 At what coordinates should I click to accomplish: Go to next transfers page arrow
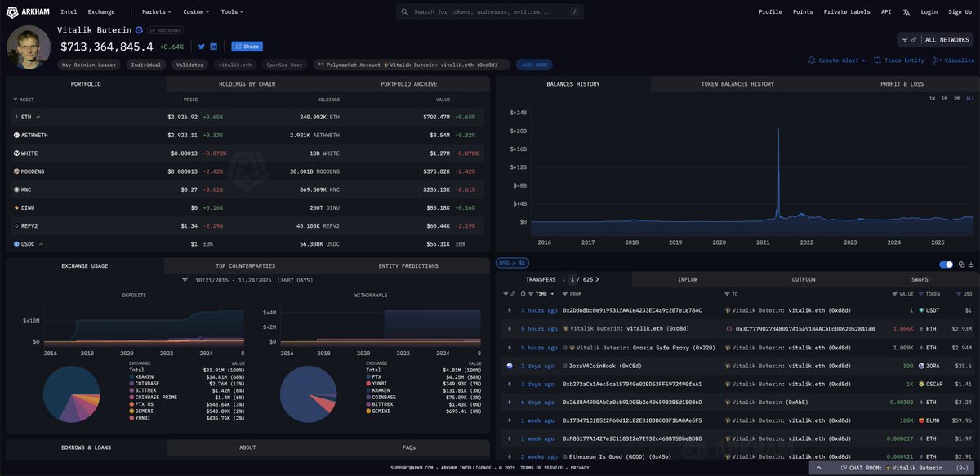click(x=598, y=279)
